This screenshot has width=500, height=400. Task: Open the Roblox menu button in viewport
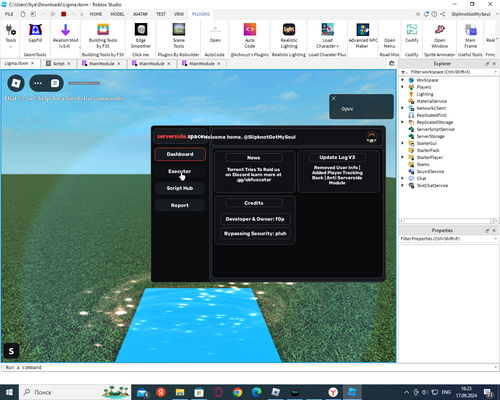16,83
